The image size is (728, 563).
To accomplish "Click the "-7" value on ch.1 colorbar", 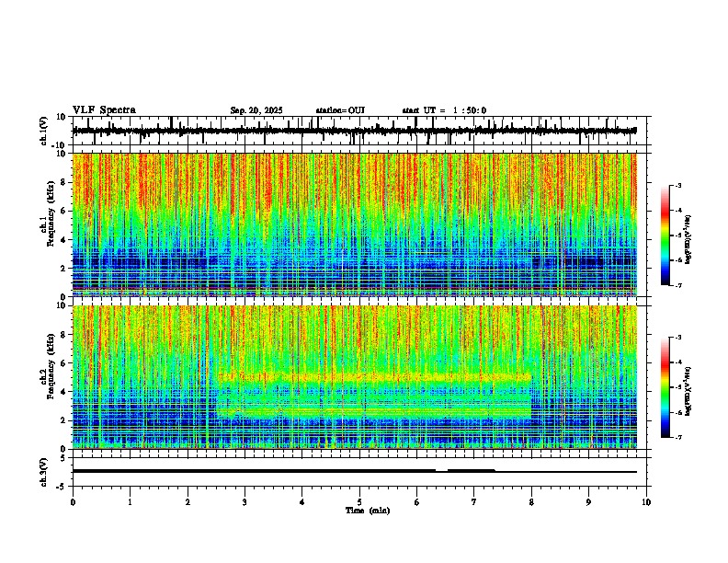I will (678, 285).
